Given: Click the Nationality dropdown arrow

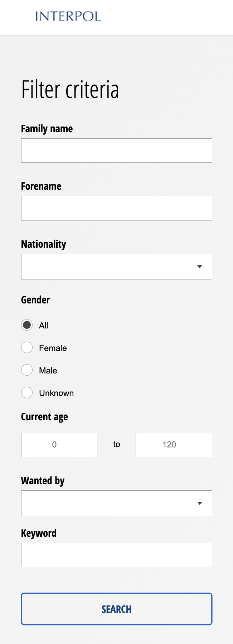Looking at the screenshot, I should coord(200,267).
